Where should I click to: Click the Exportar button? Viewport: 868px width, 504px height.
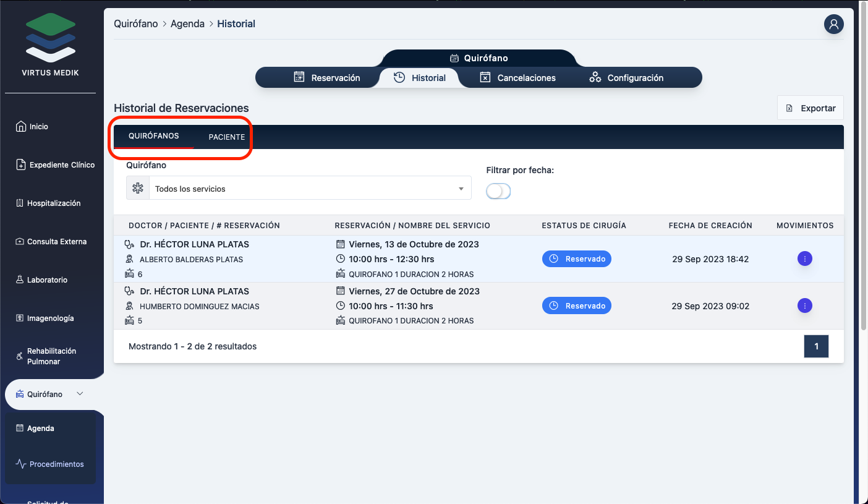[811, 108]
